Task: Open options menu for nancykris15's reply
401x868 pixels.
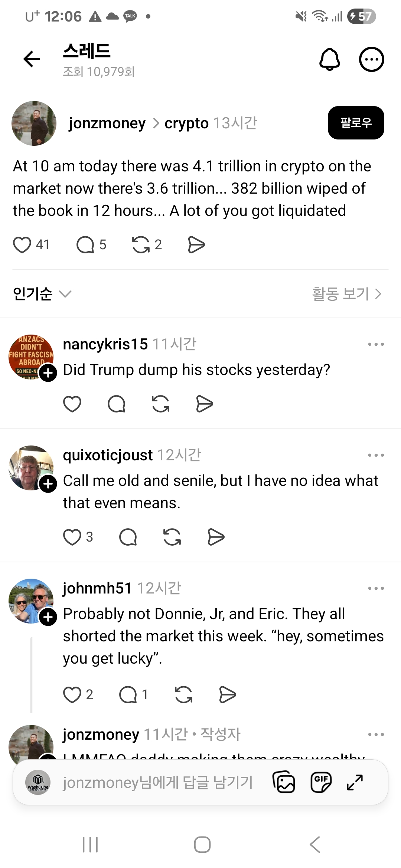Action: tap(376, 344)
